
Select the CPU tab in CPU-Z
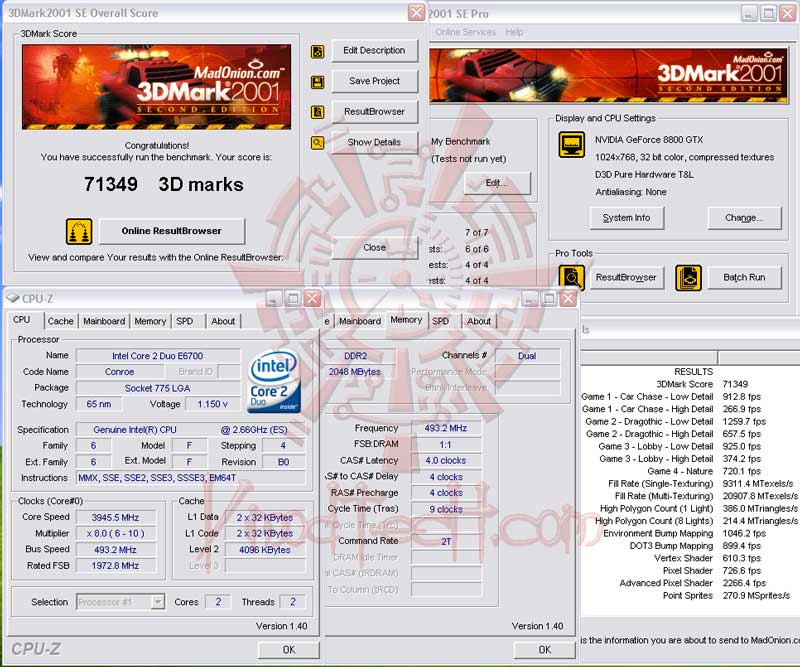pyautogui.click(x=21, y=320)
